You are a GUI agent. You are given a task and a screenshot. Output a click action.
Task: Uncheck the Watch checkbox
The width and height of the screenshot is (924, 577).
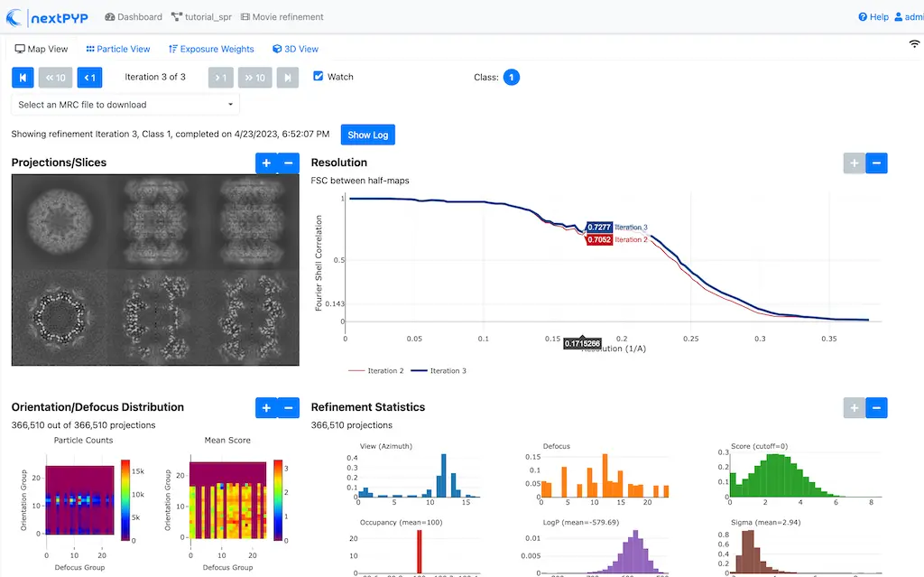tap(318, 77)
